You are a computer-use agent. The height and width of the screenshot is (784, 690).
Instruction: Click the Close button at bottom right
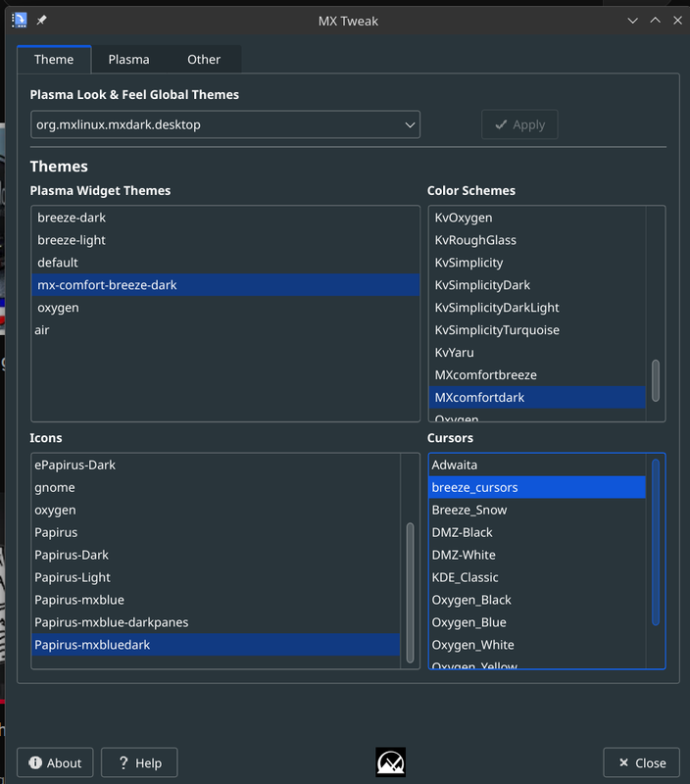pyautogui.click(x=642, y=762)
